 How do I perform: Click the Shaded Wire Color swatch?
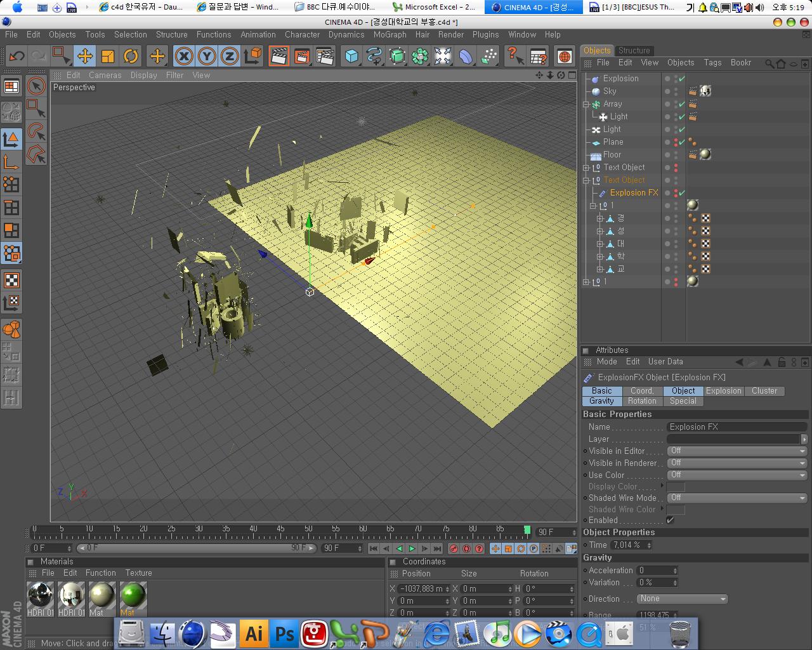676,510
